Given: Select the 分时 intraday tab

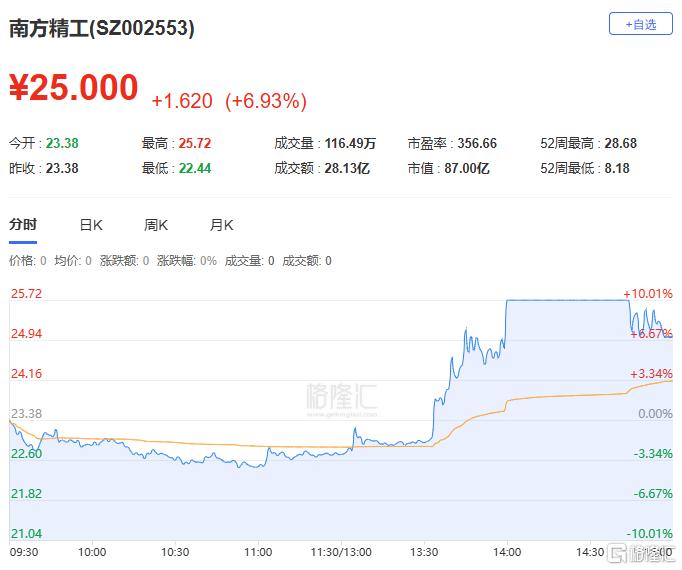Looking at the screenshot, I should pos(23,225).
